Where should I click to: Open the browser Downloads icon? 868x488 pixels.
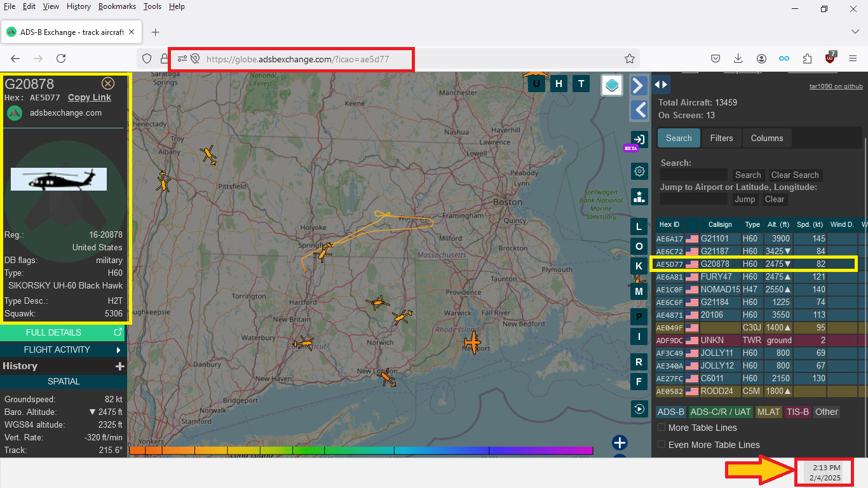click(x=738, y=58)
